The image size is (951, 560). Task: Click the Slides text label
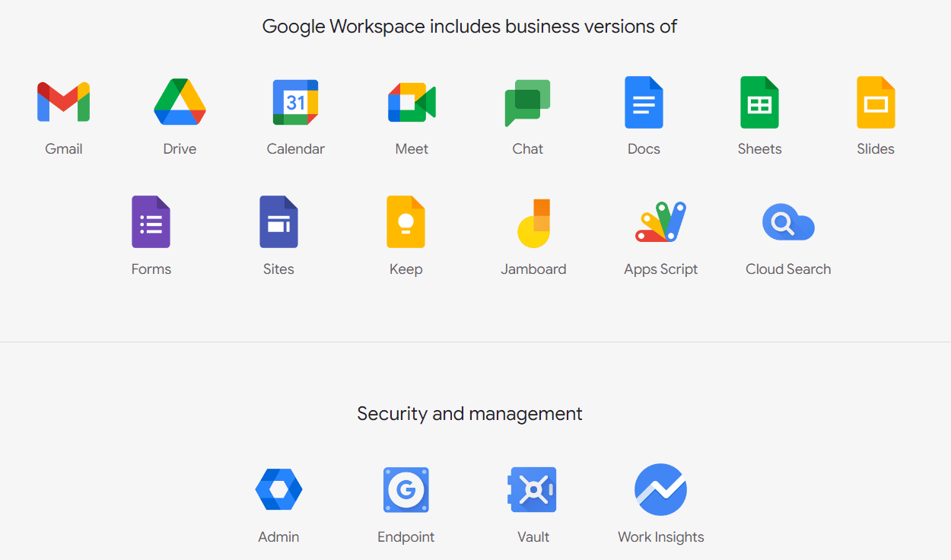876,149
